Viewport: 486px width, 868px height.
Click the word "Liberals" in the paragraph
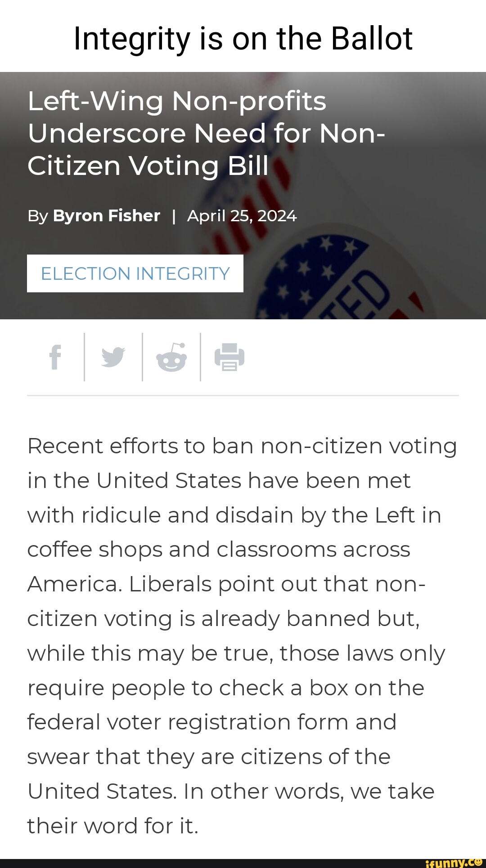pyautogui.click(x=170, y=584)
